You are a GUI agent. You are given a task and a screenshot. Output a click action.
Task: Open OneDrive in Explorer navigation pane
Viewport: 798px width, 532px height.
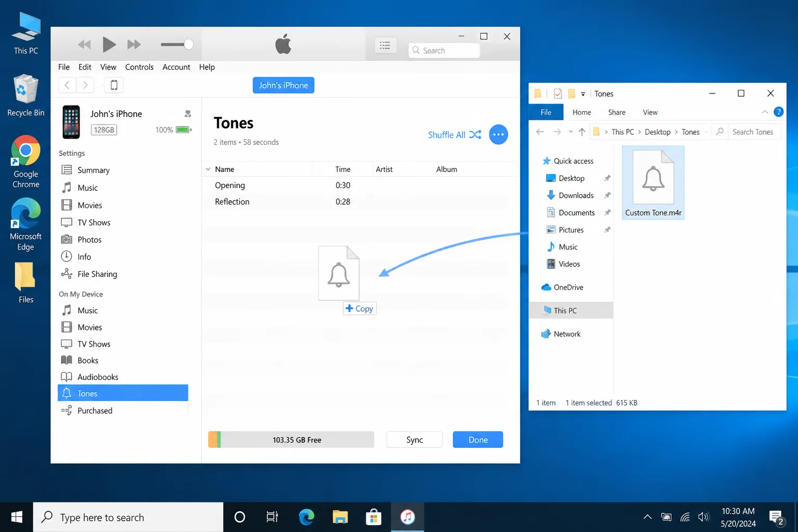(563, 287)
